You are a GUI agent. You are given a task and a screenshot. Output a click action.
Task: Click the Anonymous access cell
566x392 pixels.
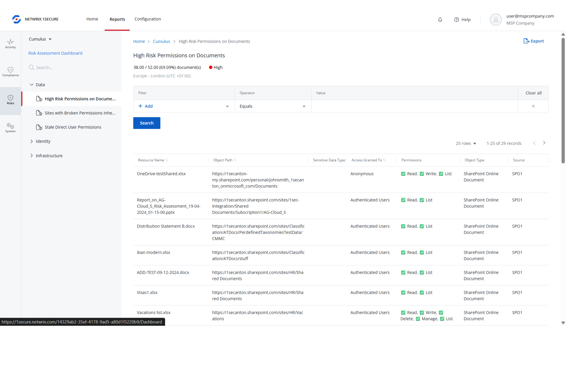pos(362,174)
